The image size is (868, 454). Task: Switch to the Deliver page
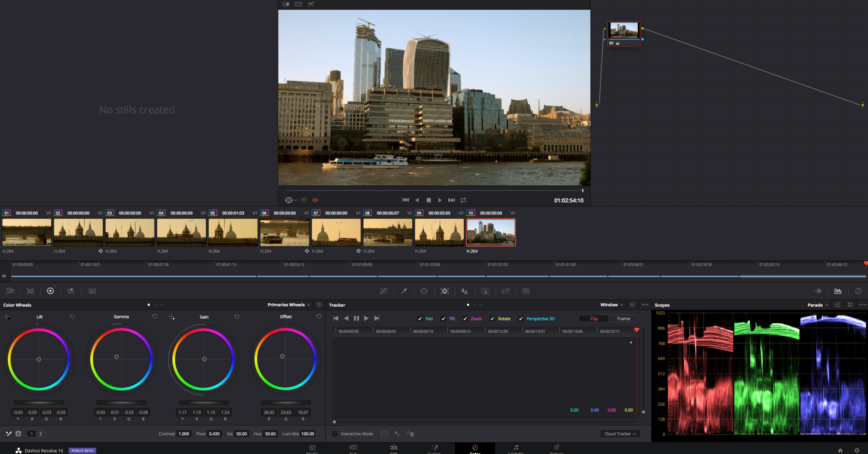[556, 449]
